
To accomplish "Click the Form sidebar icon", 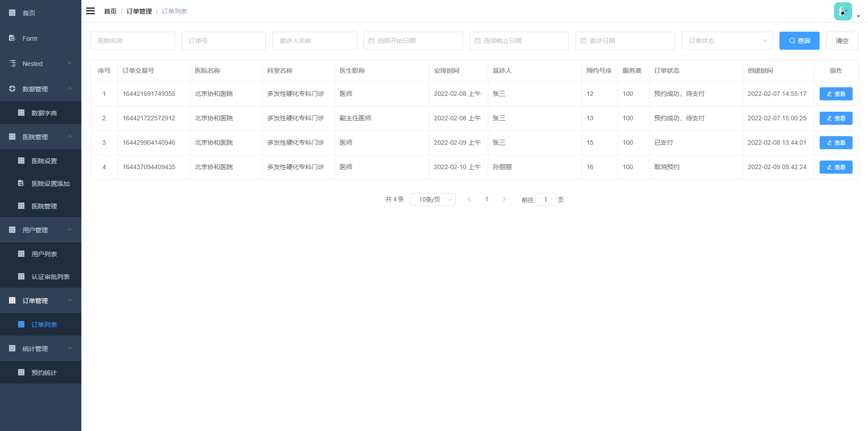I will point(12,38).
